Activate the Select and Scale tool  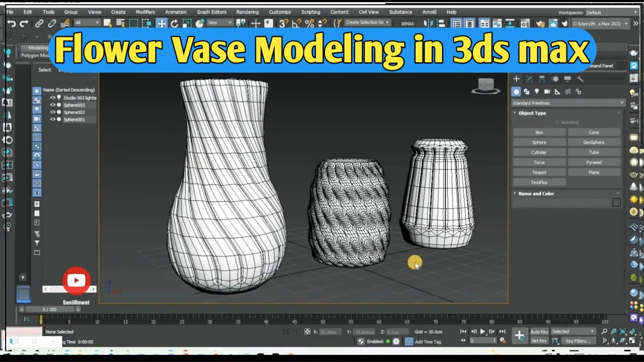(x=187, y=23)
